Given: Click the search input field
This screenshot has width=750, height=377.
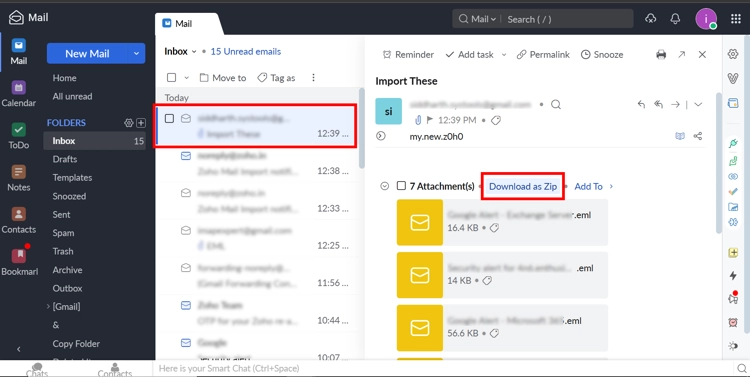Looking at the screenshot, I should point(567,19).
